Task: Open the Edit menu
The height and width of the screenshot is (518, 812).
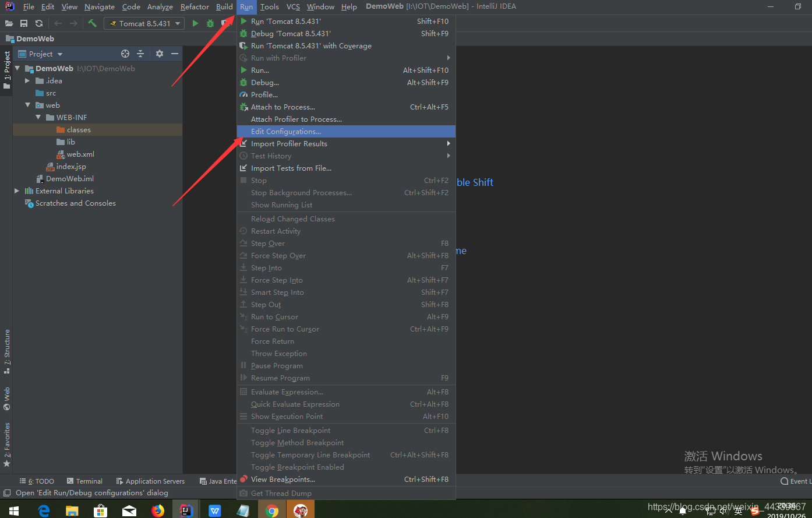Action: pos(48,6)
